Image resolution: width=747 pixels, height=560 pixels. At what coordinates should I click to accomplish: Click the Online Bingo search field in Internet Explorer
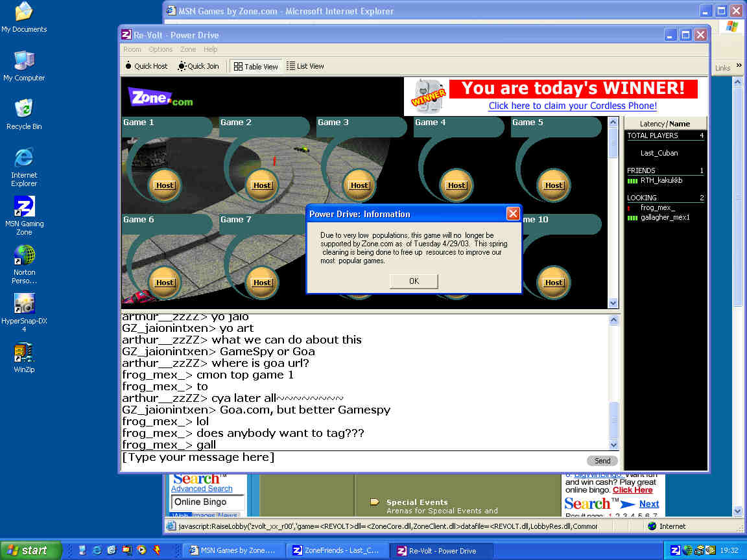[207, 502]
